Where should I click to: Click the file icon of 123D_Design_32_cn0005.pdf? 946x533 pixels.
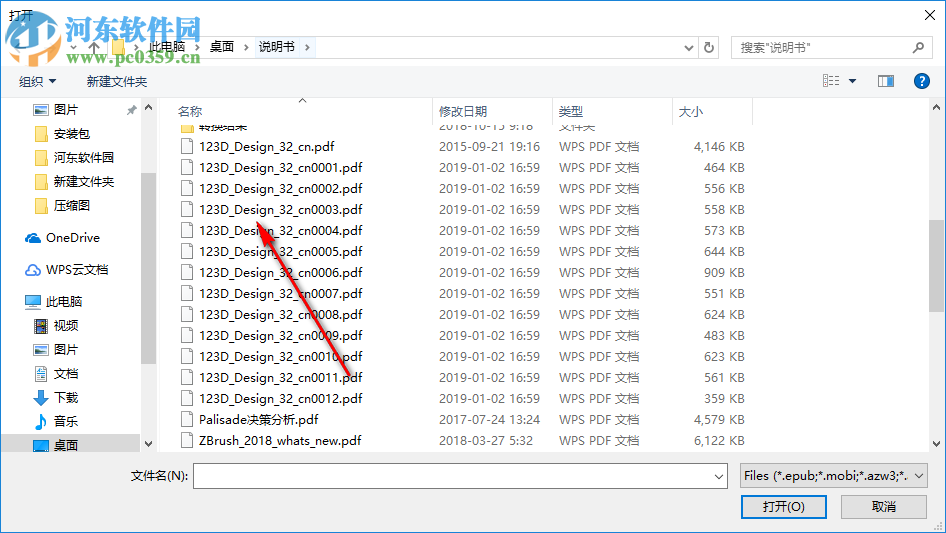188,252
